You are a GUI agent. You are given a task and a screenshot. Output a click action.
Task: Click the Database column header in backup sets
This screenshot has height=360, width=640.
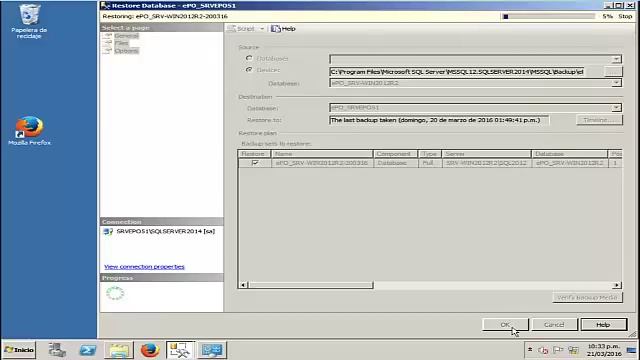pyautogui.click(x=569, y=154)
